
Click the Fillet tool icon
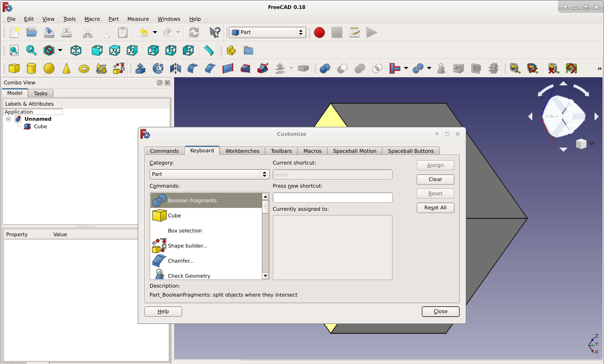[193, 69]
